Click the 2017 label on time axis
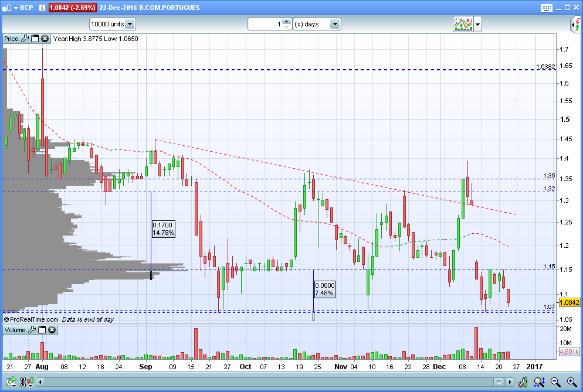 pyautogui.click(x=534, y=367)
